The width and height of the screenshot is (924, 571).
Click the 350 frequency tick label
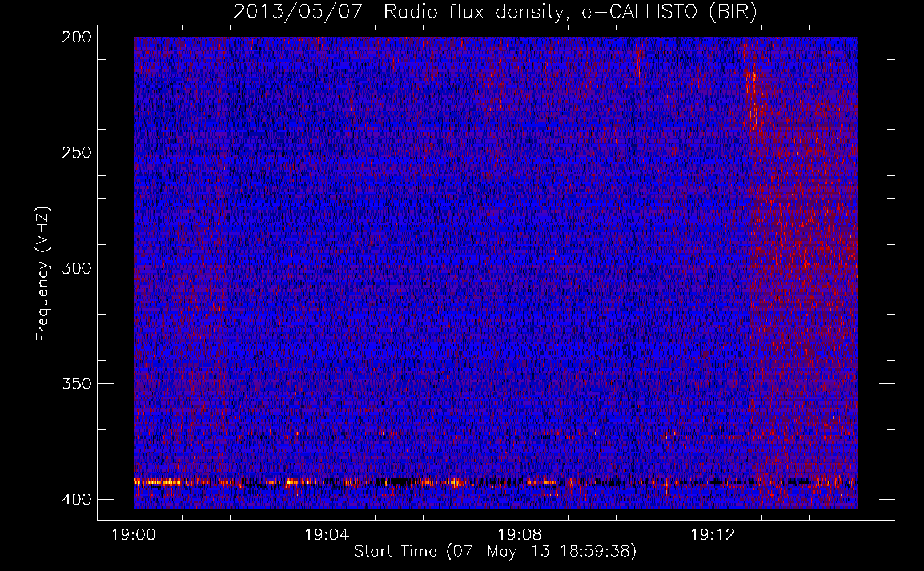tap(76, 383)
